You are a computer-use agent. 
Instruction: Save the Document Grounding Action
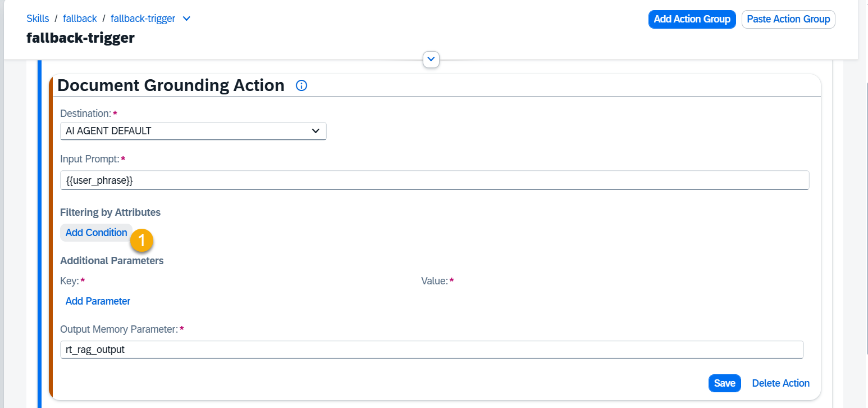tap(724, 383)
